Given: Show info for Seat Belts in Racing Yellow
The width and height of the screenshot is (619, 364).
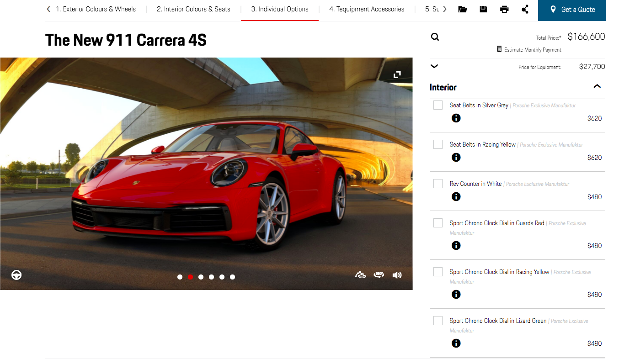Looking at the screenshot, I should (x=456, y=158).
